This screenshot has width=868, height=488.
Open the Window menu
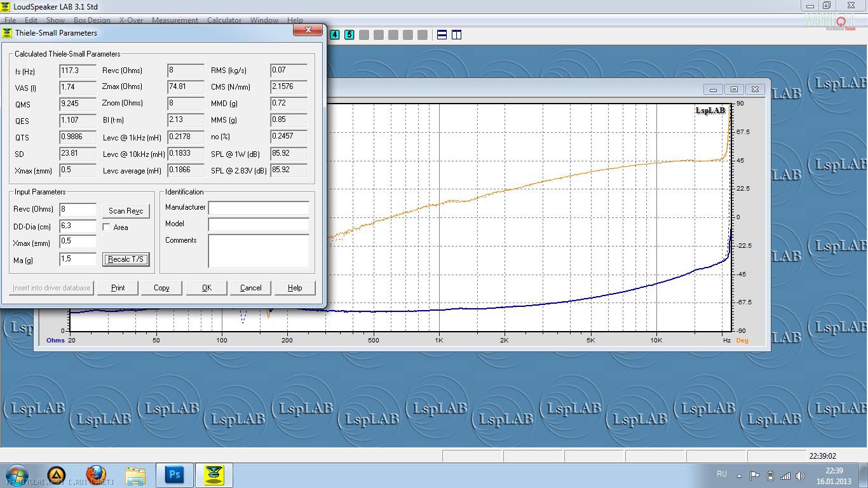click(264, 20)
